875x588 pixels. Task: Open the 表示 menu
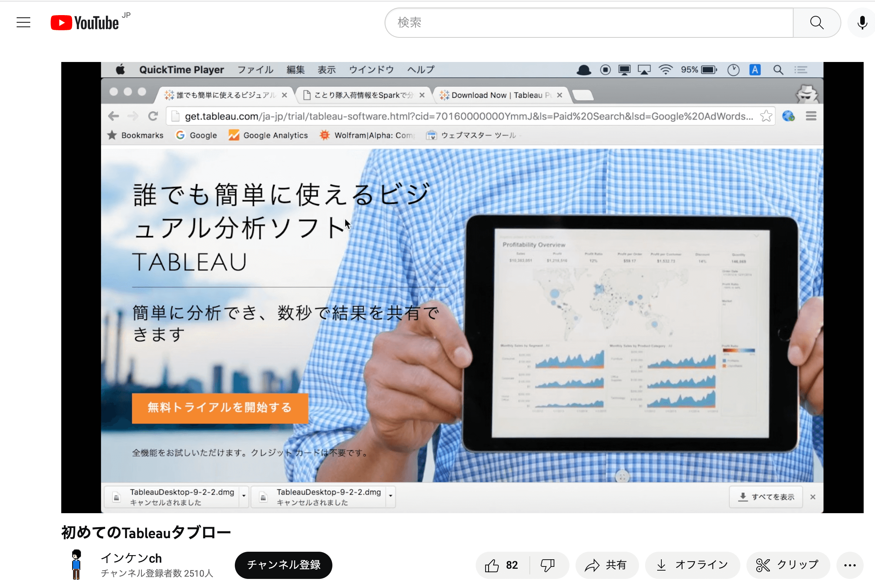coord(327,70)
